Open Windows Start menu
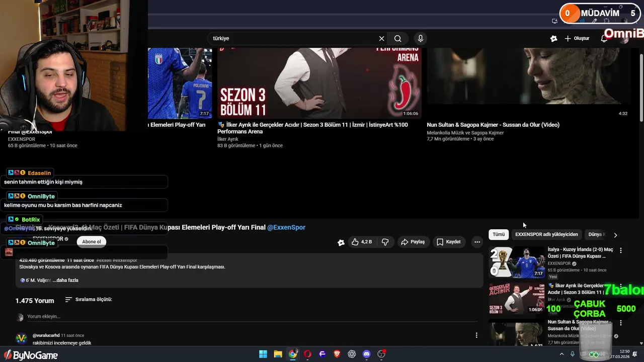 coord(263,354)
